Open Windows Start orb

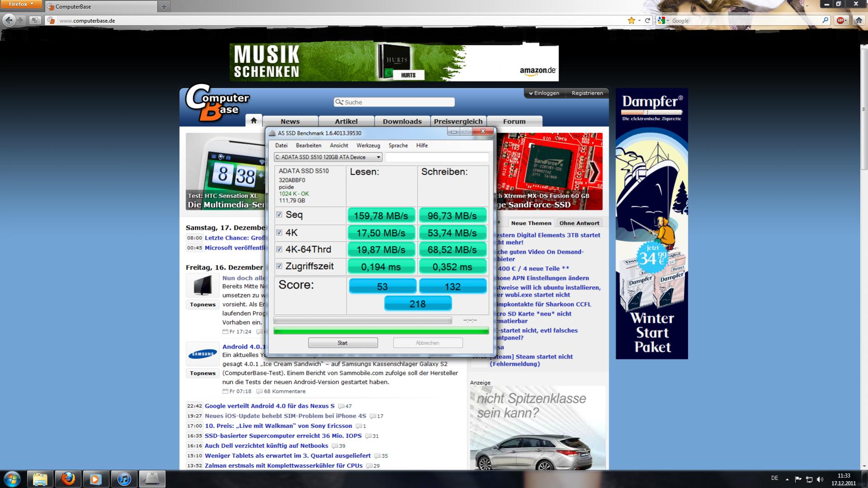tap(12, 479)
